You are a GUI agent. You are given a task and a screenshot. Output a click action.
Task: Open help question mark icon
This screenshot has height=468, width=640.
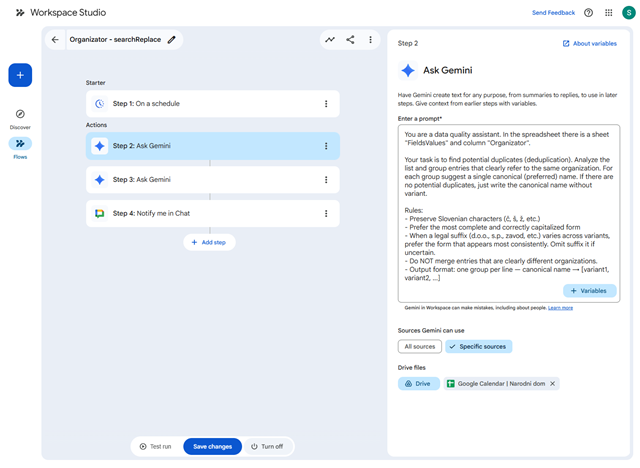(588, 13)
